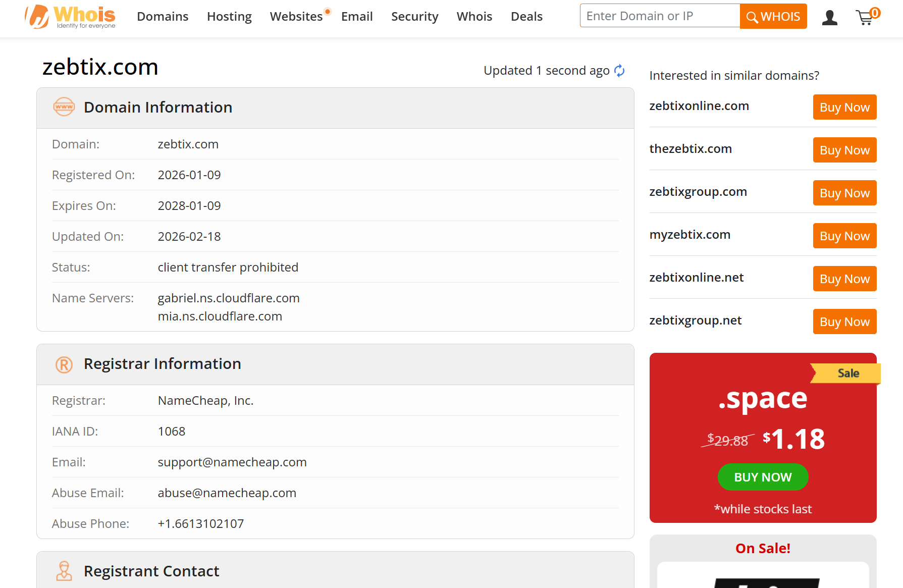Screen dimensions: 903x588
Task: Click status 'client transfer prohibited'
Action: (x=228, y=268)
